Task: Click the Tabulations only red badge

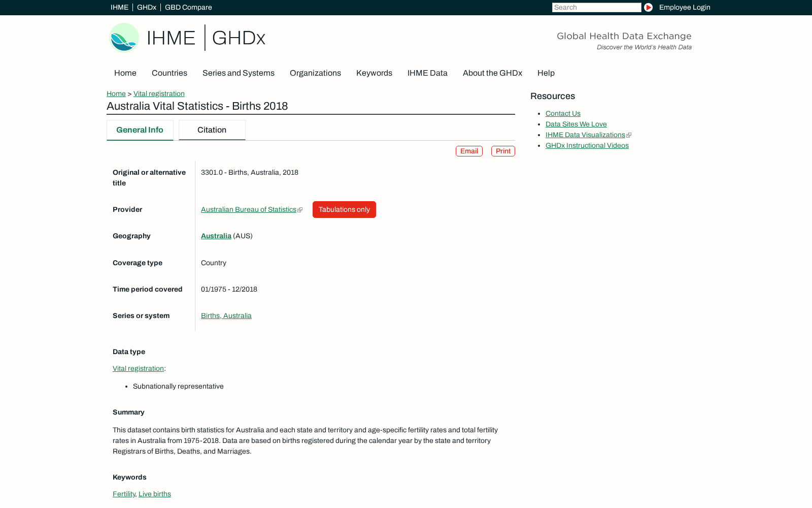Action: pos(344,210)
